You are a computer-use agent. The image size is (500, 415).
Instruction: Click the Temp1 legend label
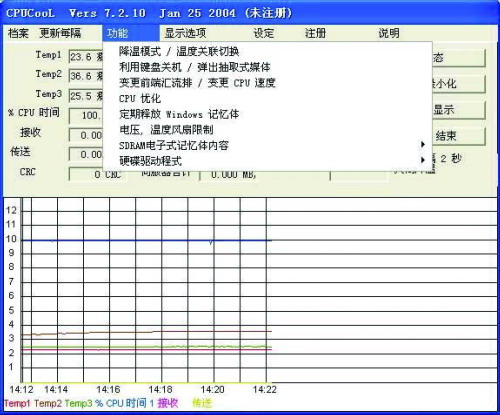[17, 403]
